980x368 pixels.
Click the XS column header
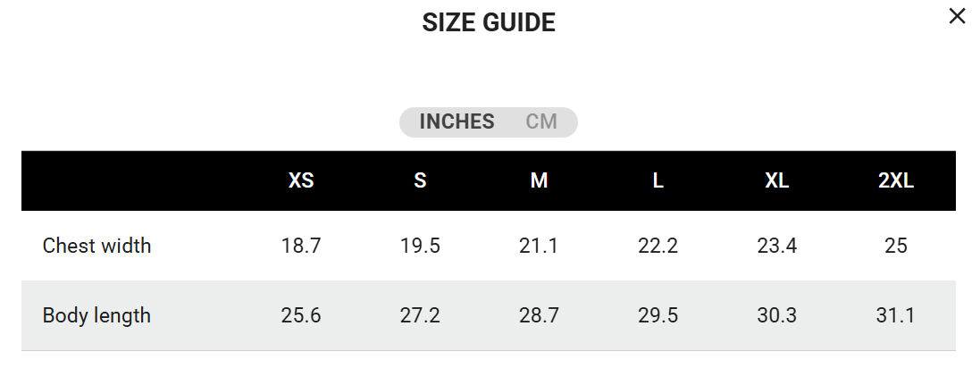click(301, 181)
